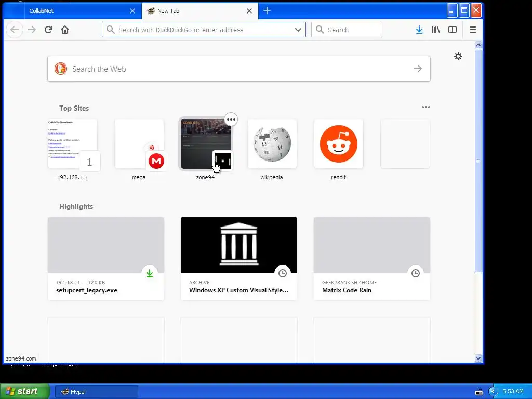The width and height of the screenshot is (532, 399).
Task: Click the mega red M icon
Action: click(156, 161)
